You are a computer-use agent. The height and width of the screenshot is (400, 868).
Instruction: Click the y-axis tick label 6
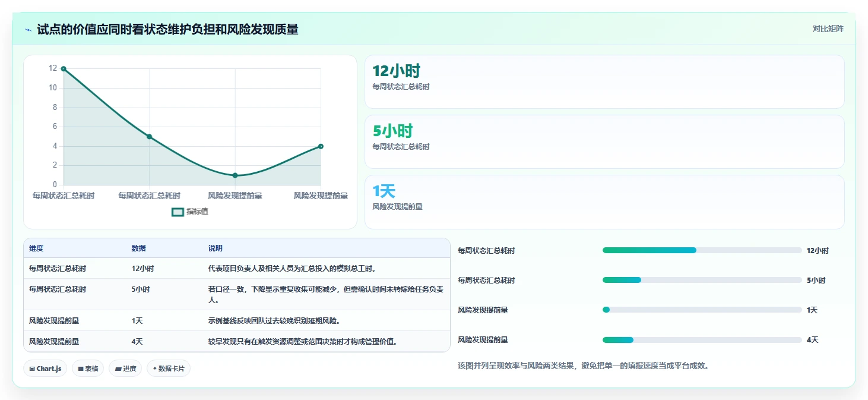55,127
